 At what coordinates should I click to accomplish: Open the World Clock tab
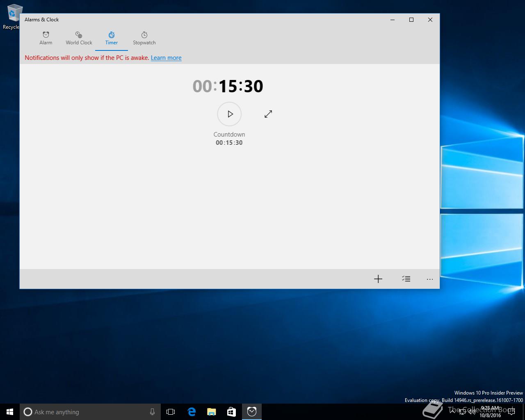click(x=79, y=38)
